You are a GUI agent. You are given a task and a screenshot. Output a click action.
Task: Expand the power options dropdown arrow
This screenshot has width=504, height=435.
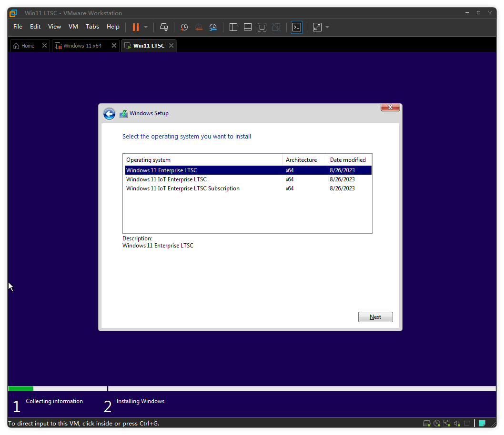pos(146,27)
